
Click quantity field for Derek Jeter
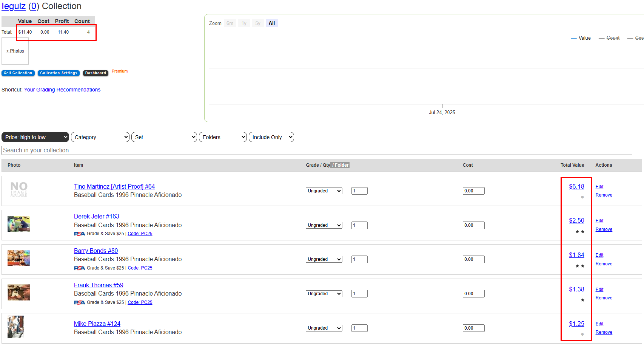coord(359,225)
